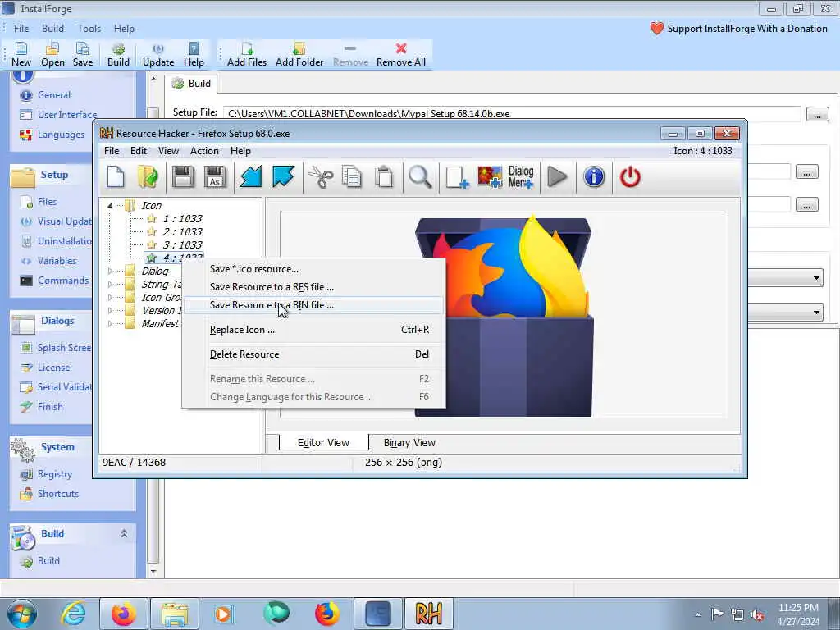Collapse the Icon folder in the resource tree

pos(110,205)
